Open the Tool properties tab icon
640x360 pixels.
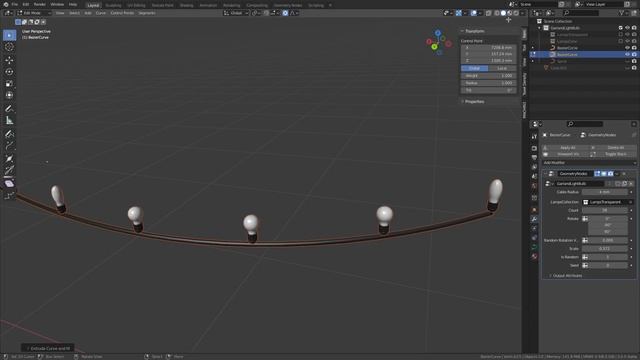click(534, 137)
